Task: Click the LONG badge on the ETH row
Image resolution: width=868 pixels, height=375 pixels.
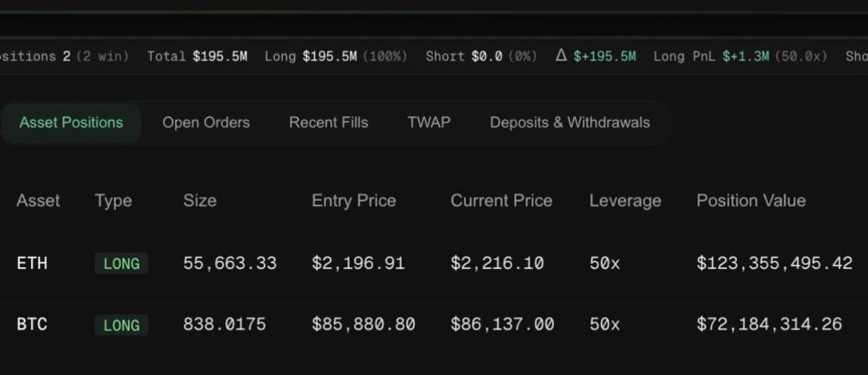Action: (121, 264)
